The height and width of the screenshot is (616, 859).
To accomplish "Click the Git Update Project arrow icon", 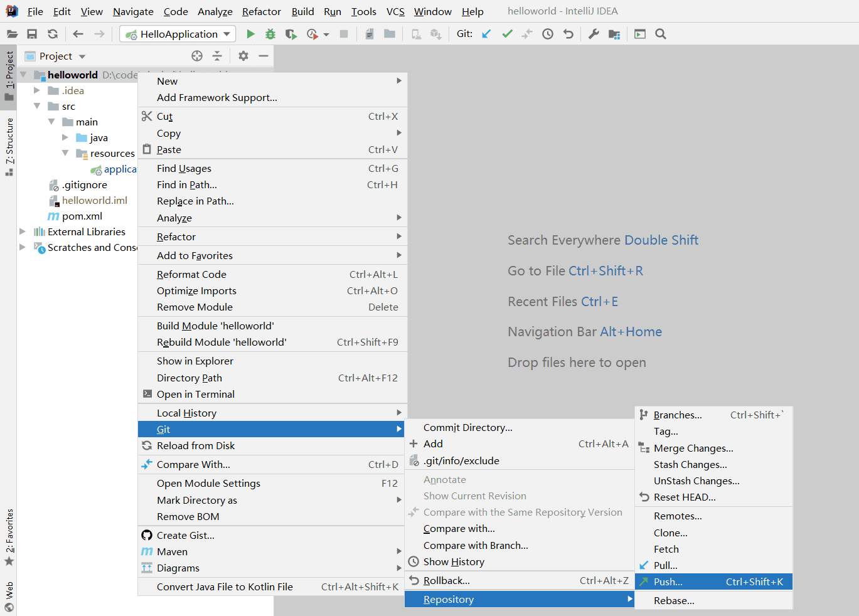I will pos(486,34).
